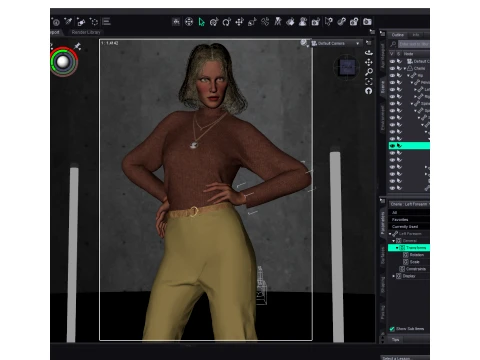The image size is (480, 360).
Task: Toggle the Hip node visibility eye
Action: click(392, 75)
